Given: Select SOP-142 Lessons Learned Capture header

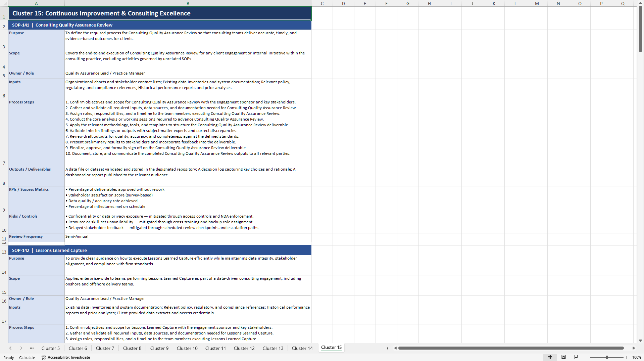Looking at the screenshot, I should pos(160,250).
